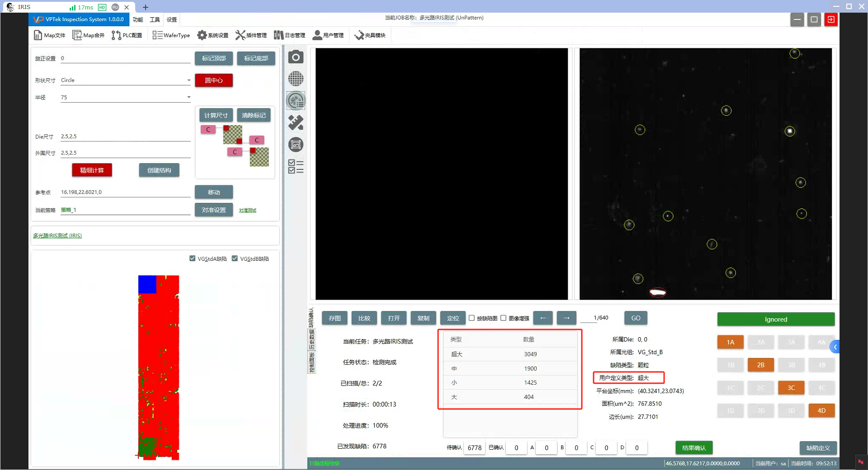This screenshot has width=868, height=470.
Task: Click next defect right arrow
Action: 566,318
